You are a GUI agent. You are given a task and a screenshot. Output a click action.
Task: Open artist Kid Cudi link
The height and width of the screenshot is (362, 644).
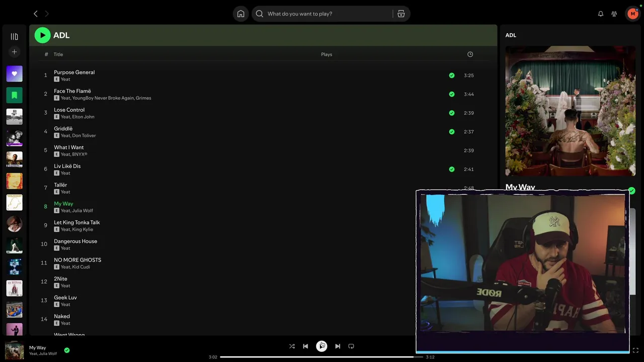(x=81, y=267)
